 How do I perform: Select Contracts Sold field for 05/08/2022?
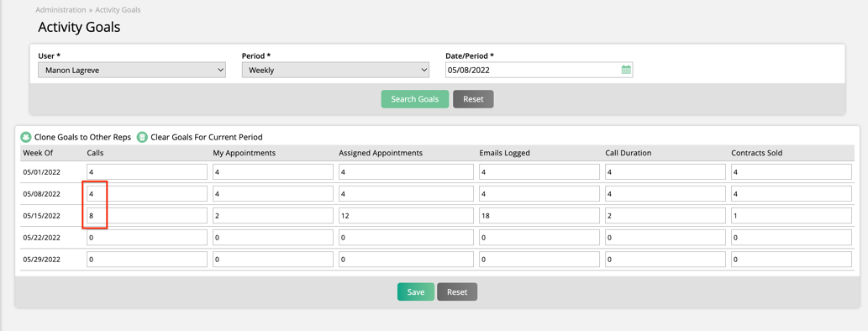coord(791,194)
